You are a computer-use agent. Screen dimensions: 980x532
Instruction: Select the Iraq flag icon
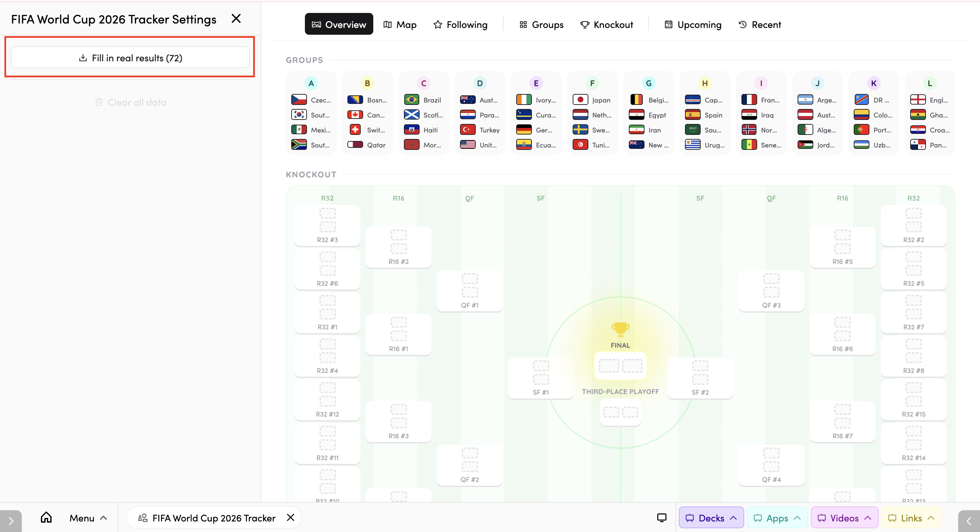[749, 115]
